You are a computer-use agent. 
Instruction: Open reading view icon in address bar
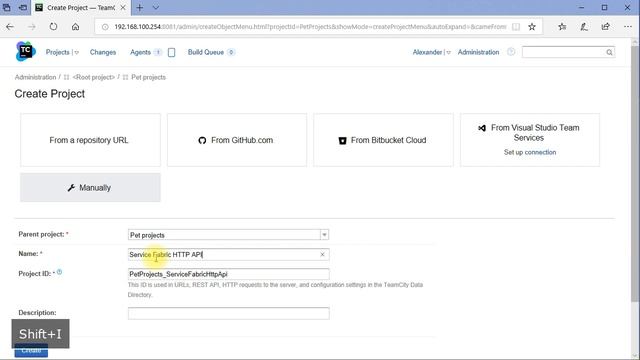tap(516, 27)
